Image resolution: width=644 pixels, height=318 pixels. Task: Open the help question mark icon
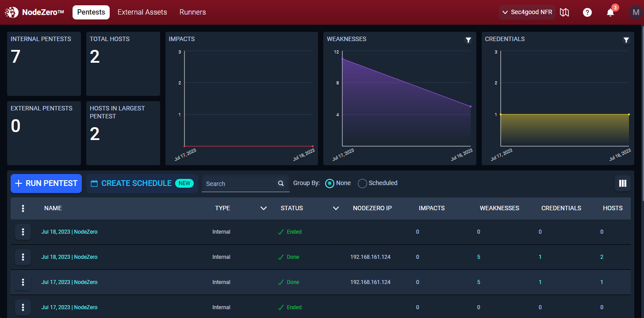587,12
